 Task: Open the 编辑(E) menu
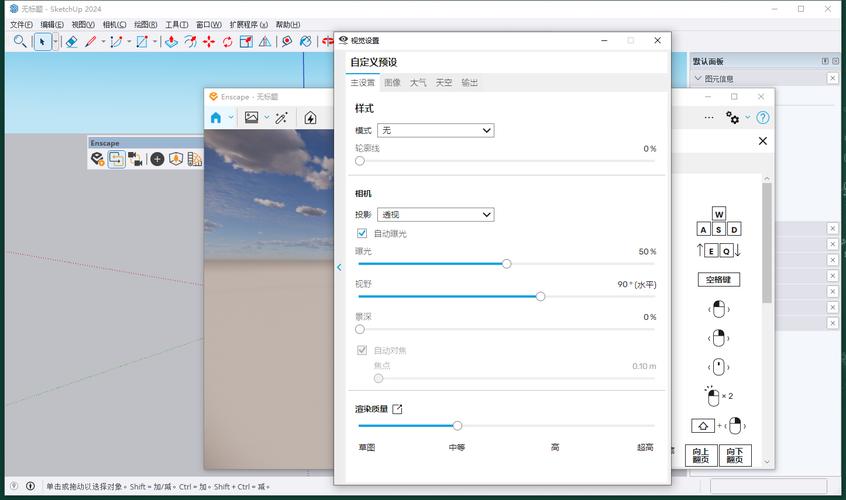(52, 24)
